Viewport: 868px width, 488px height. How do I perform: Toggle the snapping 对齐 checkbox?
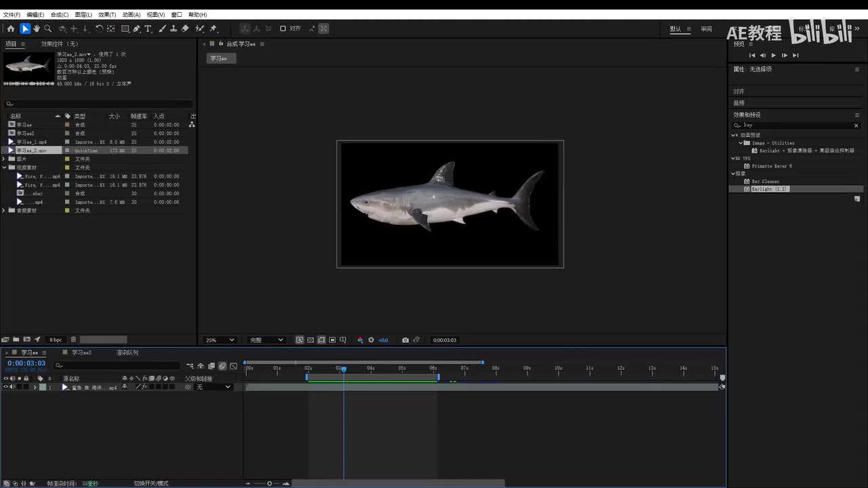coord(283,28)
